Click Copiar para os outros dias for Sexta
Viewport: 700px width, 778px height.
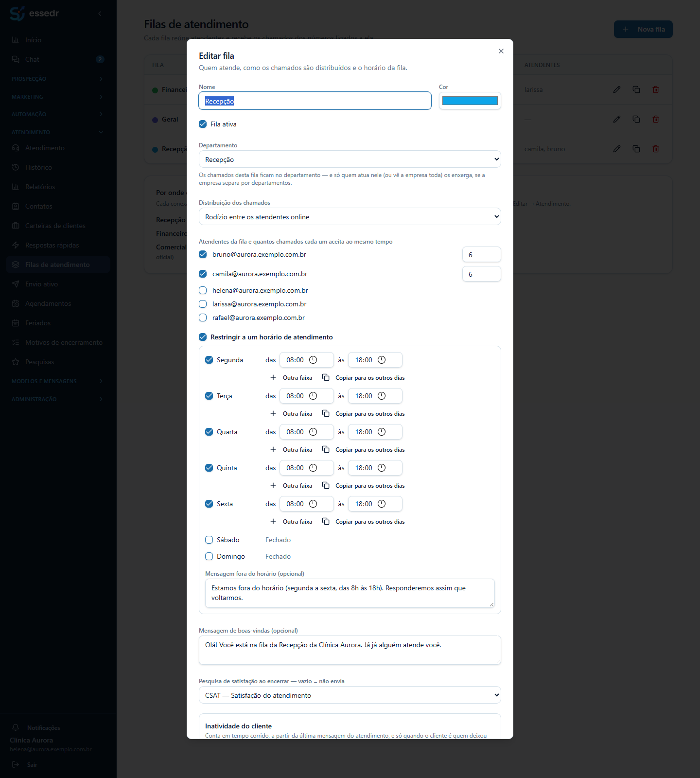pos(364,522)
